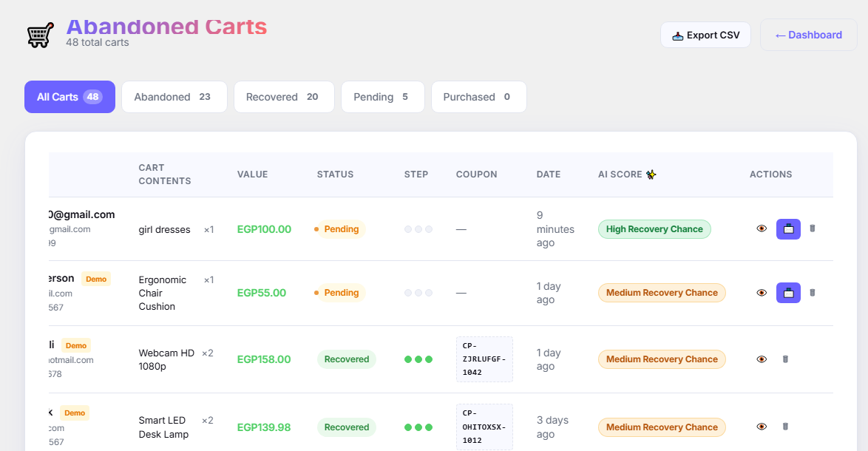Click Recovered status of Webcam HD cart

[x=347, y=359]
